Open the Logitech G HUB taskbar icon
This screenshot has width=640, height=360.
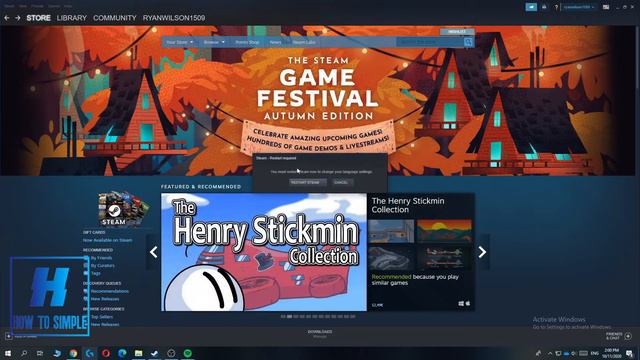(x=89, y=353)
